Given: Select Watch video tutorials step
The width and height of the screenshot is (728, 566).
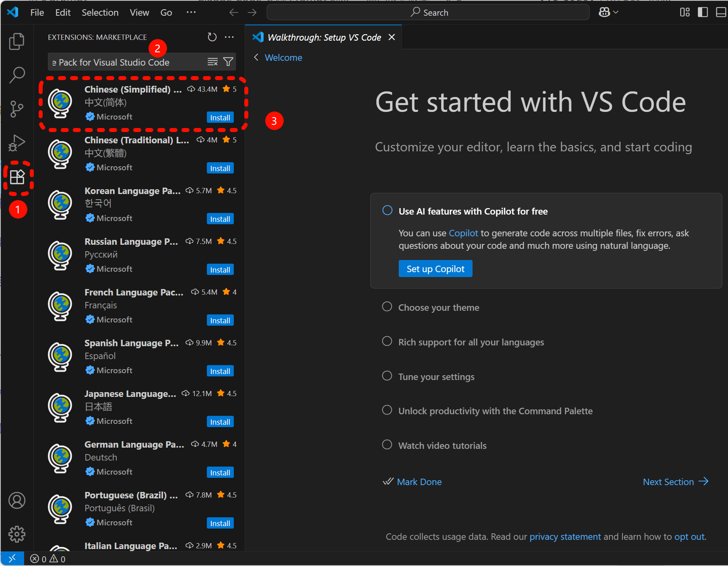Looking at the screenshot, I should pos(442,446).
